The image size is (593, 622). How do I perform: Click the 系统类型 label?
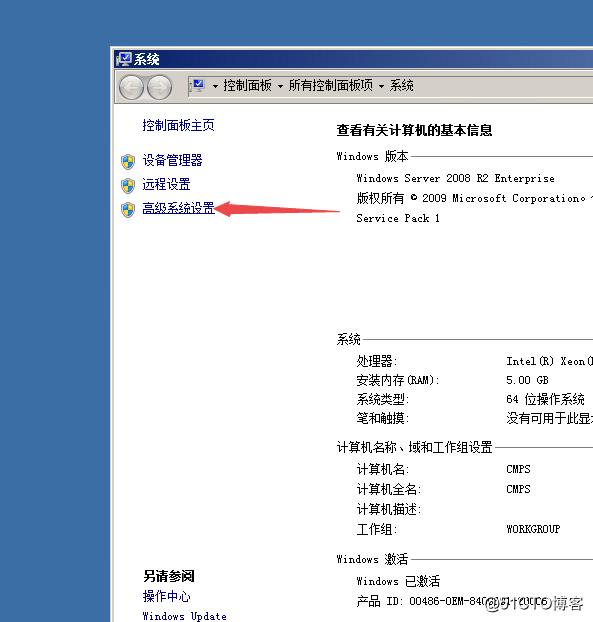(382, 399)
